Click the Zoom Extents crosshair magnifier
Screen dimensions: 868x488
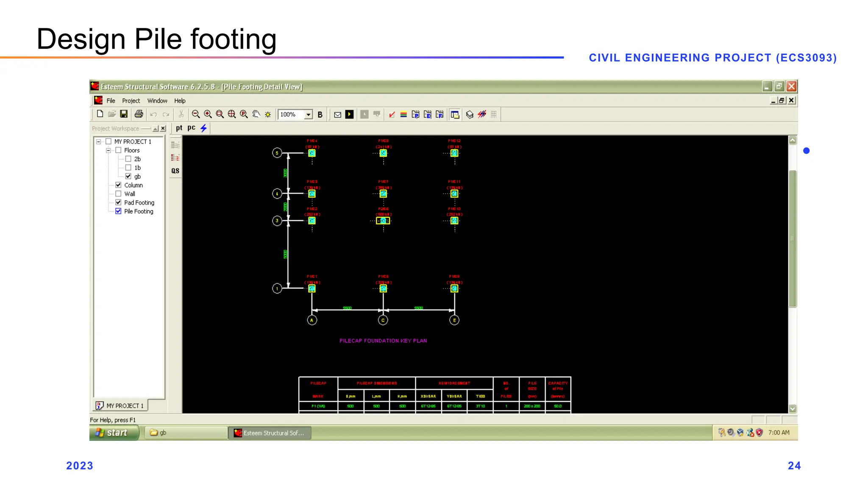coord(231,114)
